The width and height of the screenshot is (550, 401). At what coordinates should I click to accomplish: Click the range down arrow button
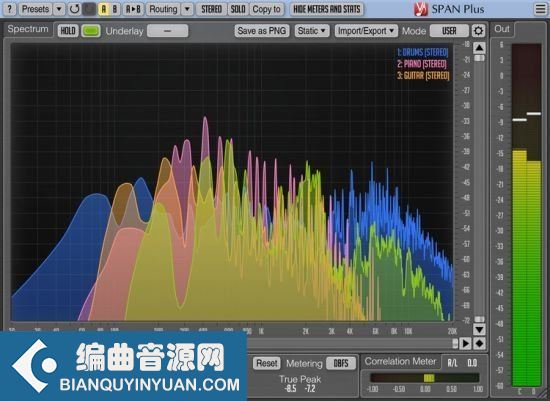479,329
